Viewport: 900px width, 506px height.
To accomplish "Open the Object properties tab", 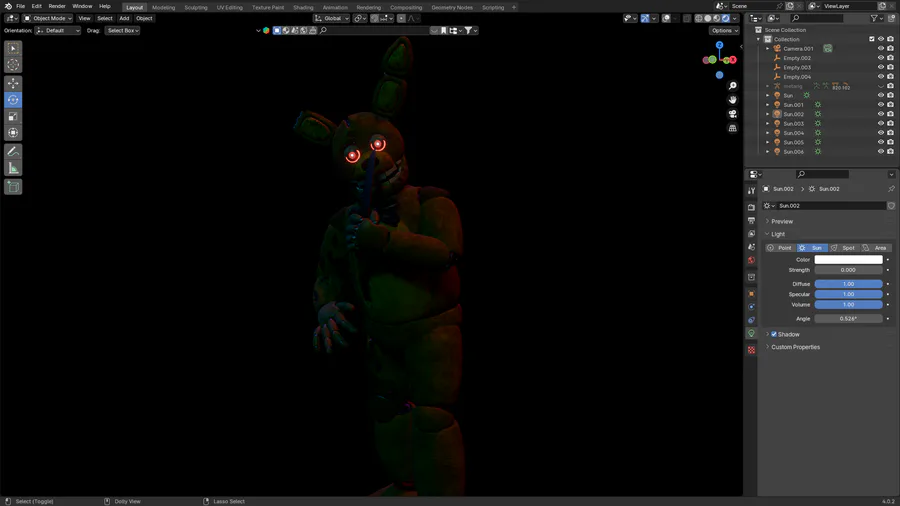I will (x=751, y=294).
